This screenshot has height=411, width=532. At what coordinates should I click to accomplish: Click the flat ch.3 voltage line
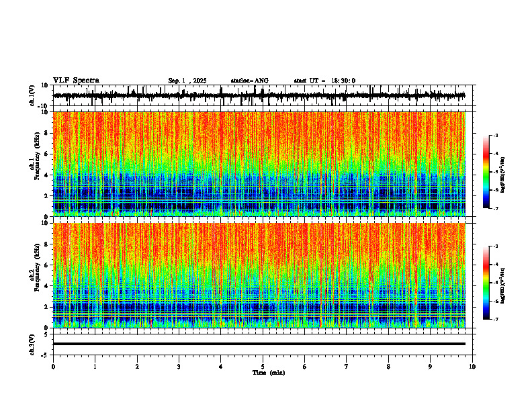pos(259,344)
